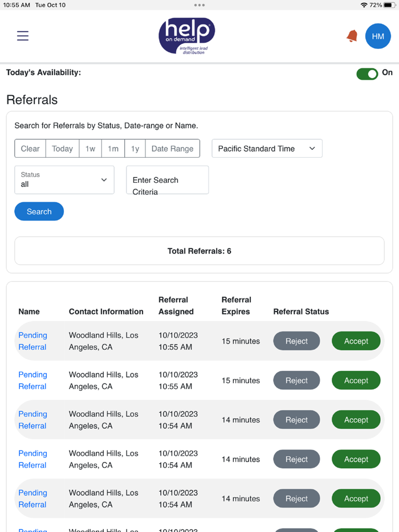Image resolution: width=399 pixels, height=532 pixels.
Task: Open the Pacific Standard Time dropdown
Action: pos(267,148)
